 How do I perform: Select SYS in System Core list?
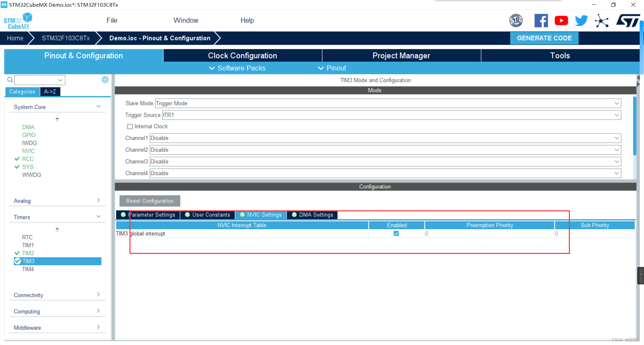pyautogui.click(x=28, y=167)
